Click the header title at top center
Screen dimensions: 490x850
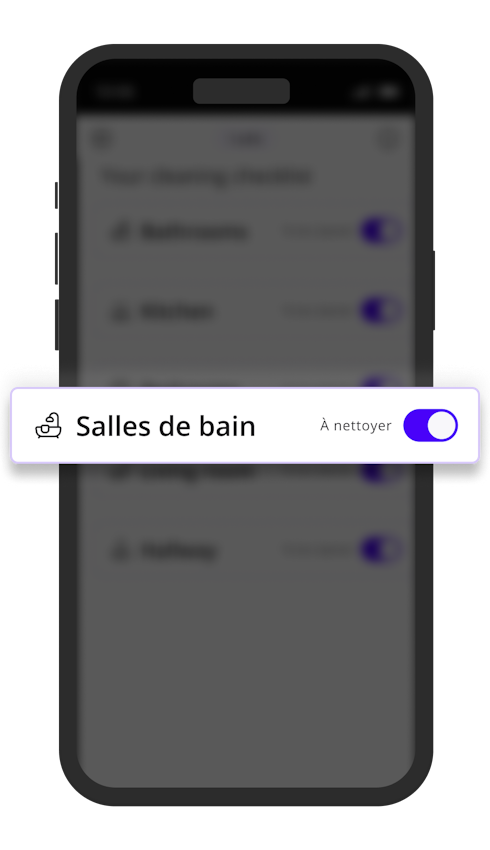pyautogui.click(x=246, y=140)
